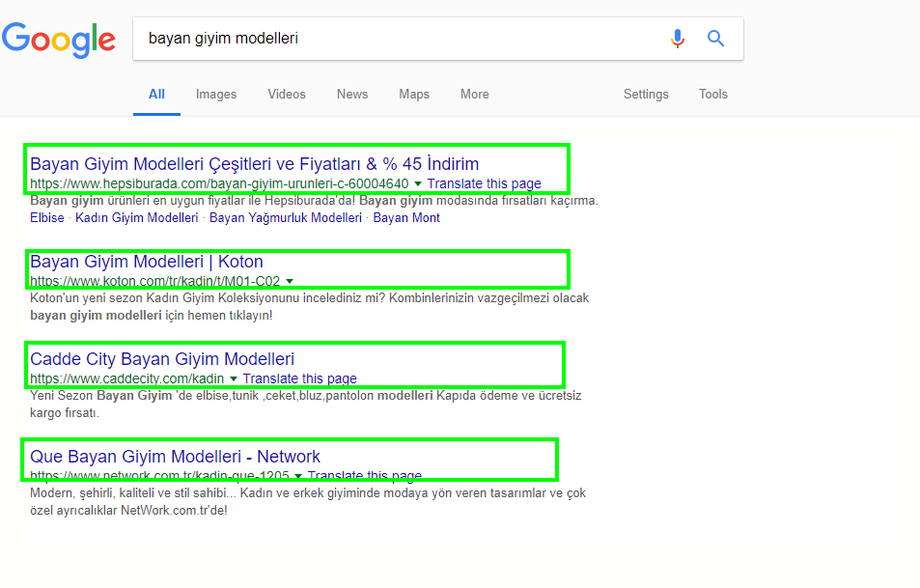This screenshot has width=920, height=588.
Task: Open 'Bayan Giyim Modelleri | Koton' result
Action: [147, 261]
